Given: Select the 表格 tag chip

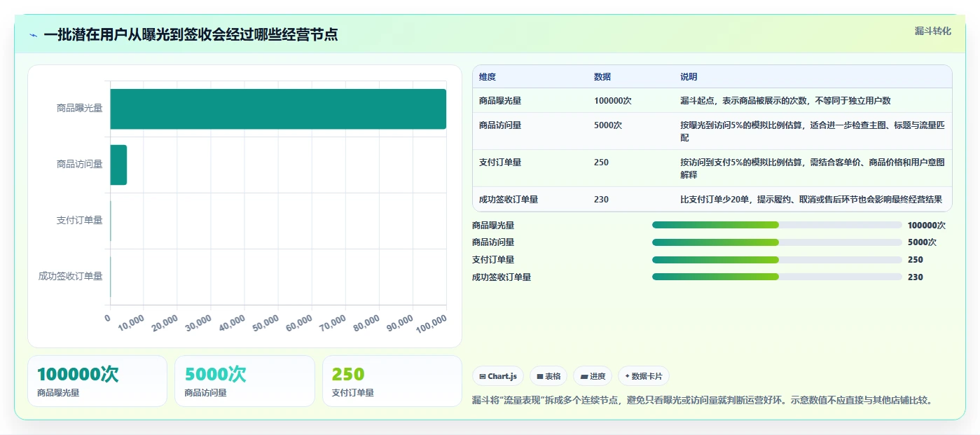Looking at the screenshot, I should (548, 376).
